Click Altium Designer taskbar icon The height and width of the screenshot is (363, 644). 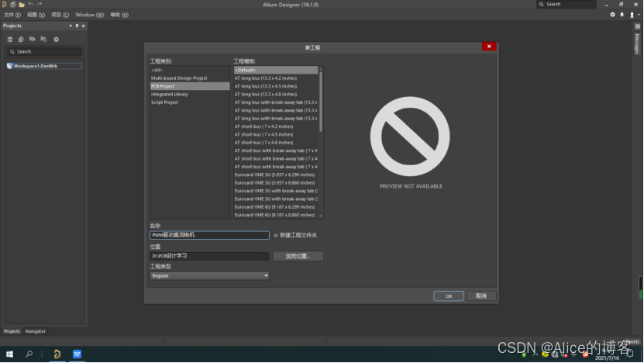click(57, 354)
